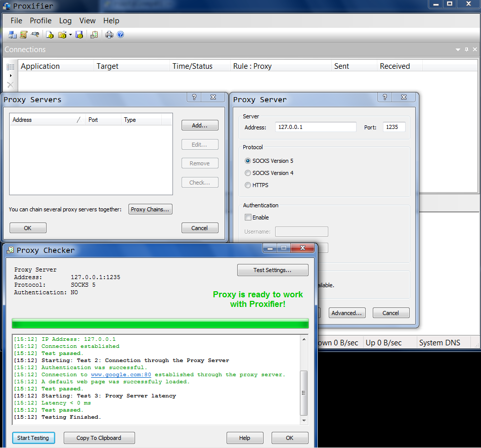The width and height of the screenshot is (481, 448).
Task: Click the Advanced... button in Proxy Server dialog
Action: click(346, 313)
